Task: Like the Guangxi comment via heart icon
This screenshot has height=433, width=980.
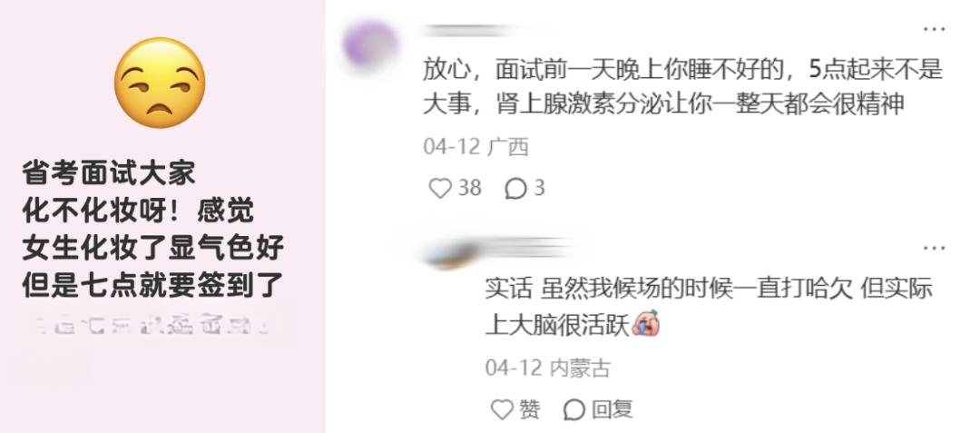Action: (440, 188)
